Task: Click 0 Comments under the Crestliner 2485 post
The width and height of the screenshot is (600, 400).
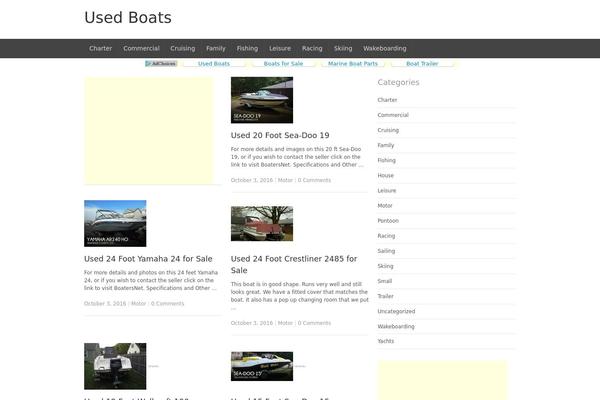Action: 314,323
